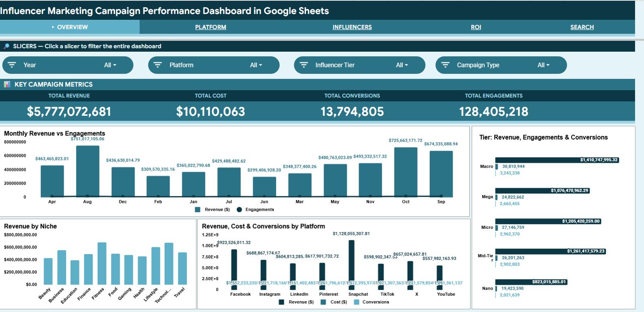Click the Monthly Revenue vs Engagements chart title
Viewport: 644px width, 312px height.
(54, 133)
